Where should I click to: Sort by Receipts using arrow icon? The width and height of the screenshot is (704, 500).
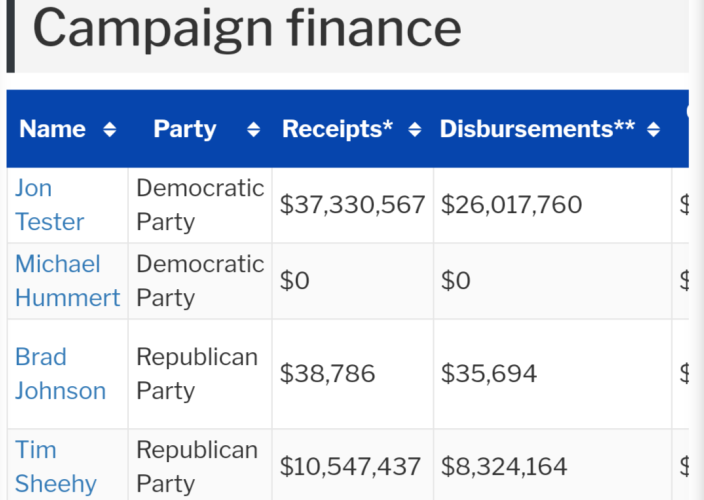(x=415, y=130)
